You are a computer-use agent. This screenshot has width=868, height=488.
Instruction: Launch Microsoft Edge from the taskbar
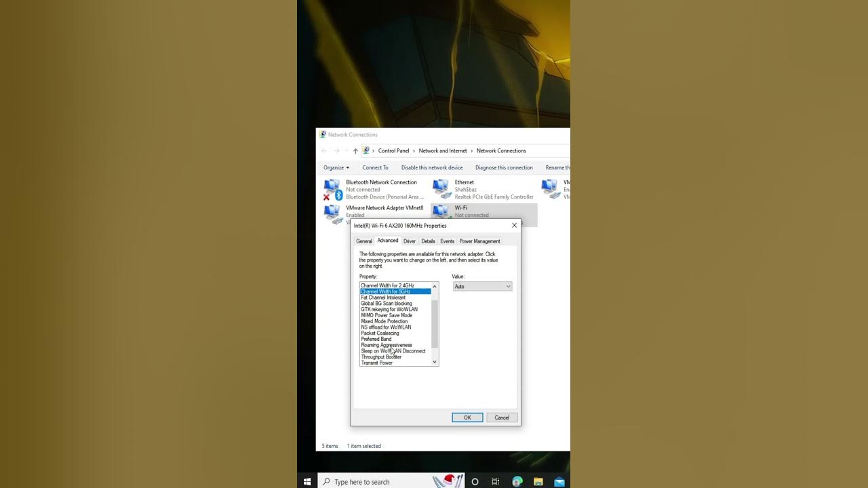tap(517, 481)
